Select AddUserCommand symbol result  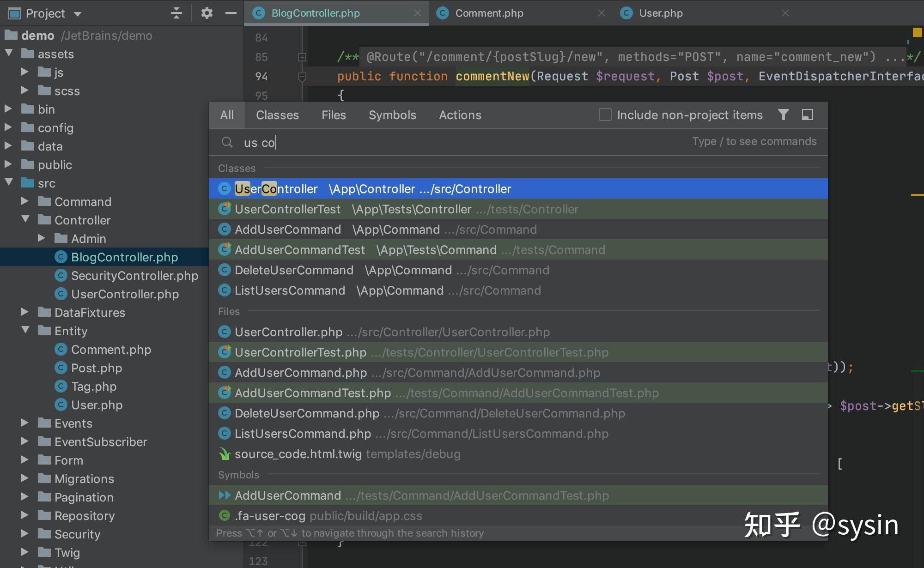point(518,495)
